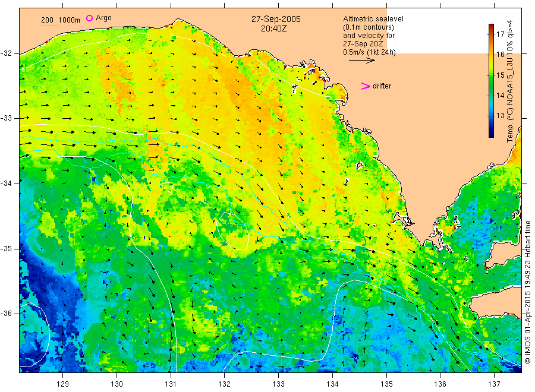
Task: Click longitude axis label '135'
Action: (x=386, y=384)
